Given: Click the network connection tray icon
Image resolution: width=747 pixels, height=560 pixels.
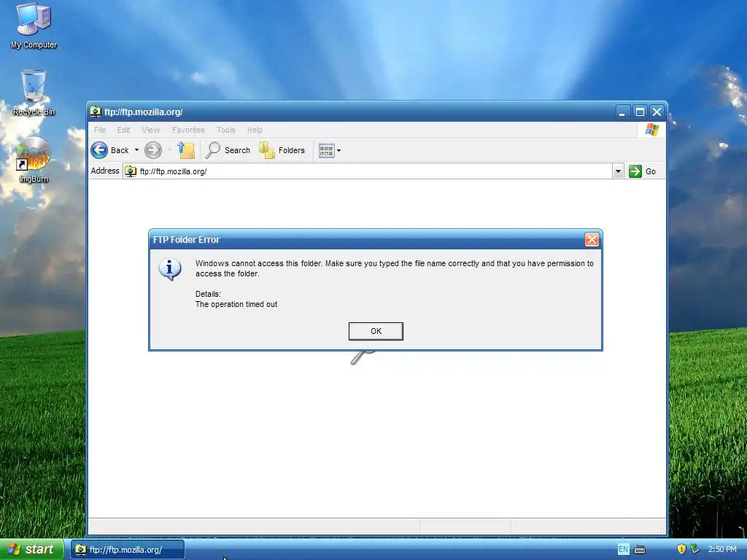Looking at the screenshot, I should (695, 549).
